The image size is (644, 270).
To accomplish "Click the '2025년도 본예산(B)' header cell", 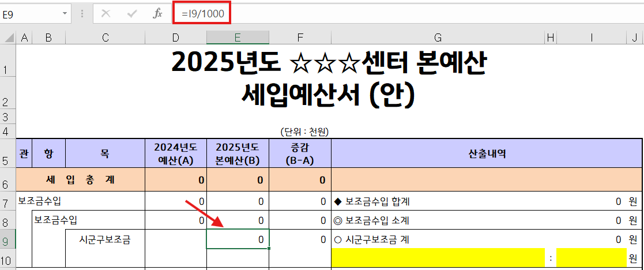I will pos(238,153).
